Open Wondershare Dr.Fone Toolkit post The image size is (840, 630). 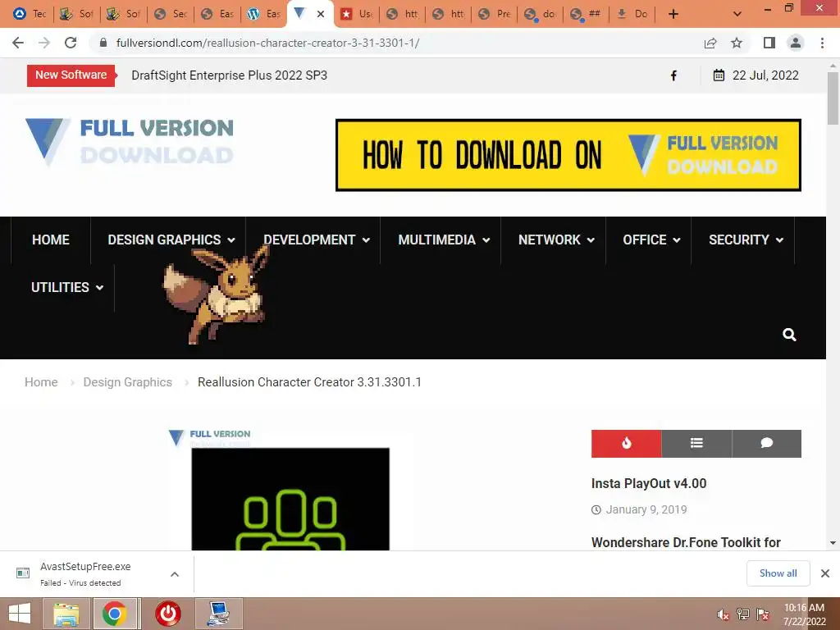(x=686, y=542)
